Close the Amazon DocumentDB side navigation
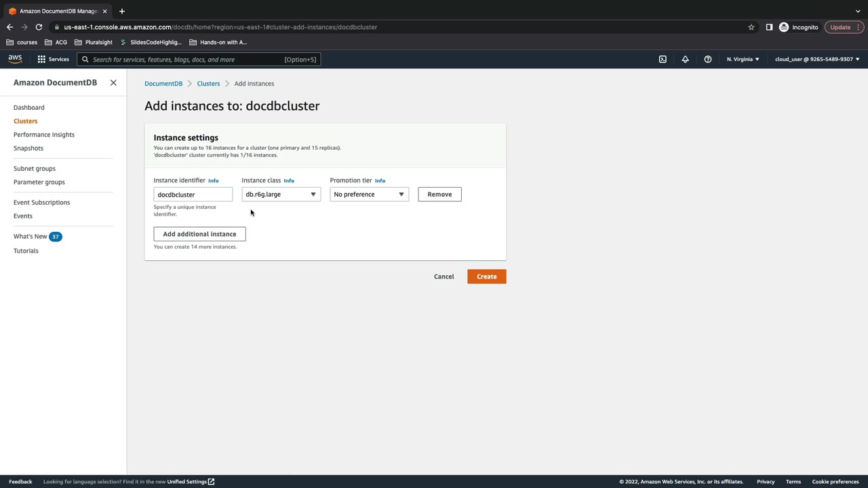The height and width of the screenshot is (488, 868). [113, 83]
